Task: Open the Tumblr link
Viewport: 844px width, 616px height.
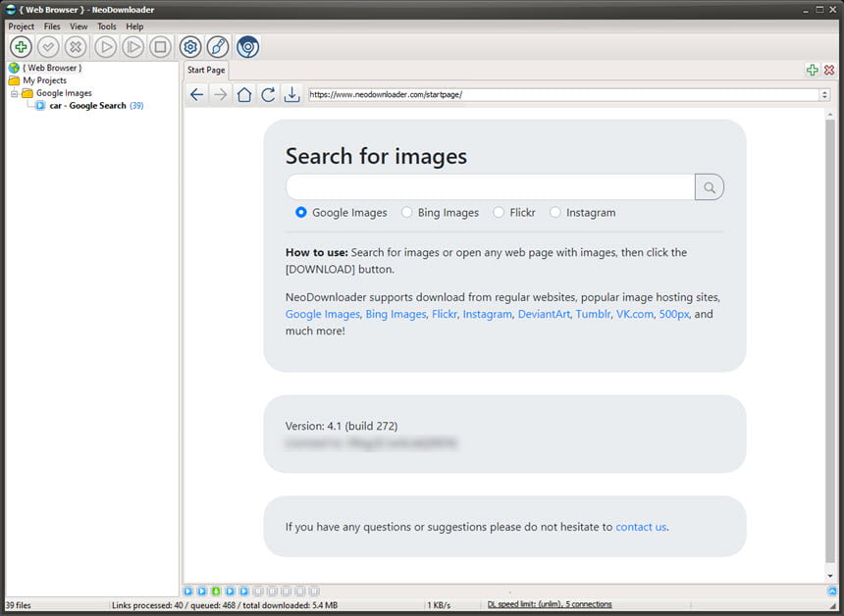Action: (x=593, y=314)
